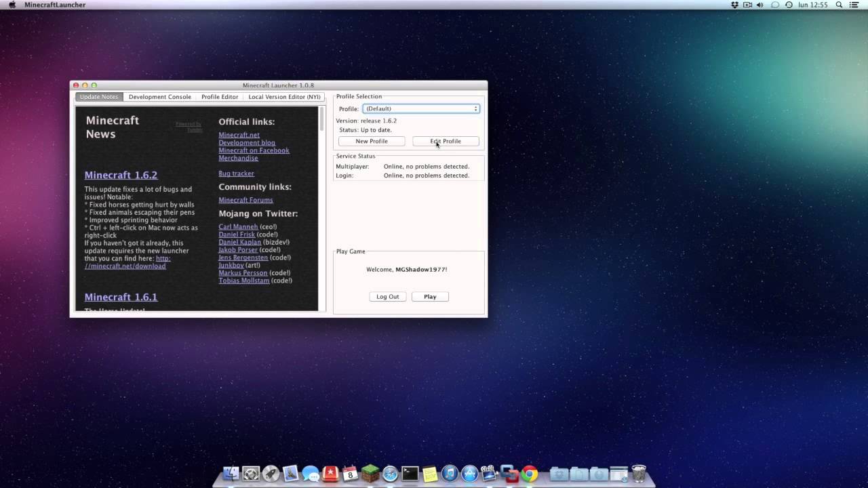Open the red Wunderlist star icon
The image size is (868, 488).
click(x=331, y=473)
